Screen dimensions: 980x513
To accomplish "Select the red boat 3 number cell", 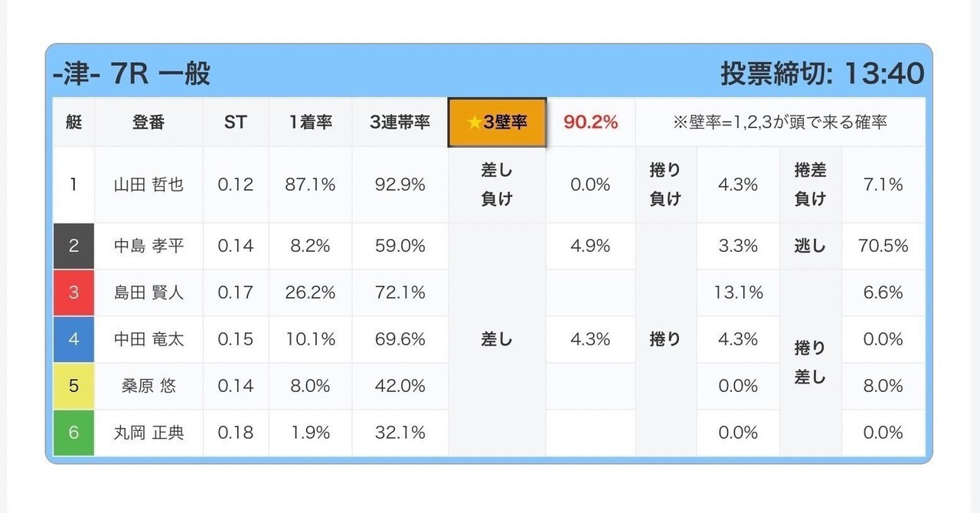I will click(x=73, y=292).
